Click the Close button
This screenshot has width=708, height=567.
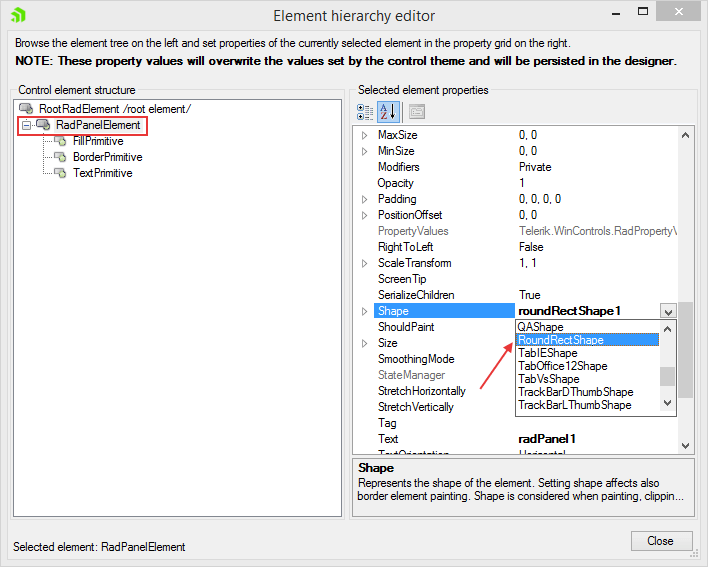pyautogui.click(x=661, y=541)
